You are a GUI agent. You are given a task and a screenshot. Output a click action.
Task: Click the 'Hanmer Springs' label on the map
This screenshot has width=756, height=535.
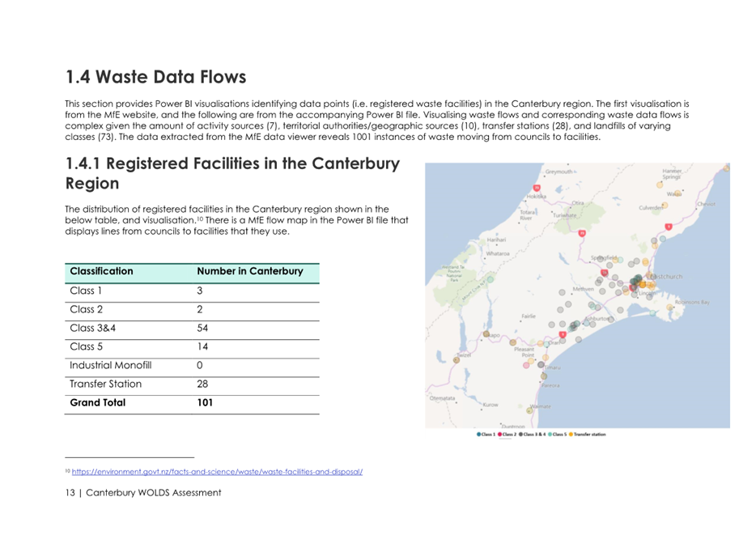[672, 174]
